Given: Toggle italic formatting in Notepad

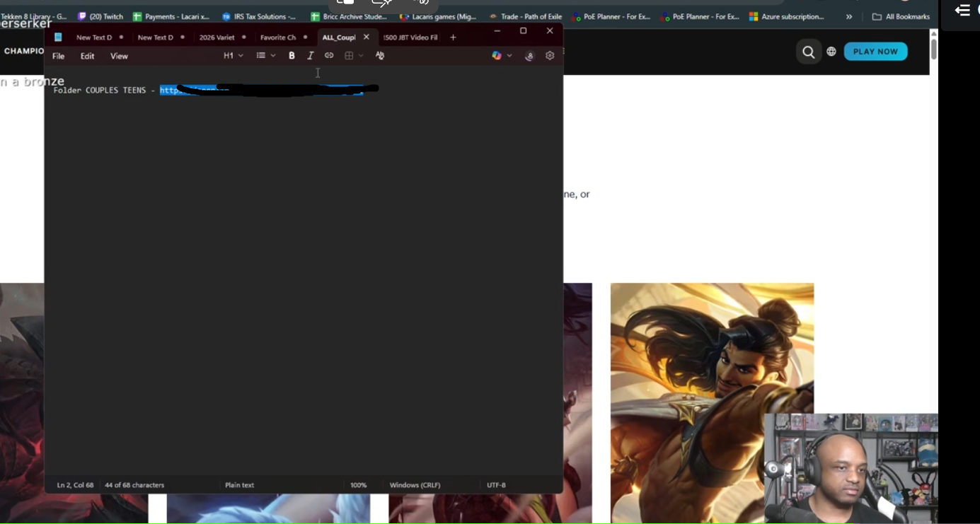Looking at the screenshot, I should [310, 56].
